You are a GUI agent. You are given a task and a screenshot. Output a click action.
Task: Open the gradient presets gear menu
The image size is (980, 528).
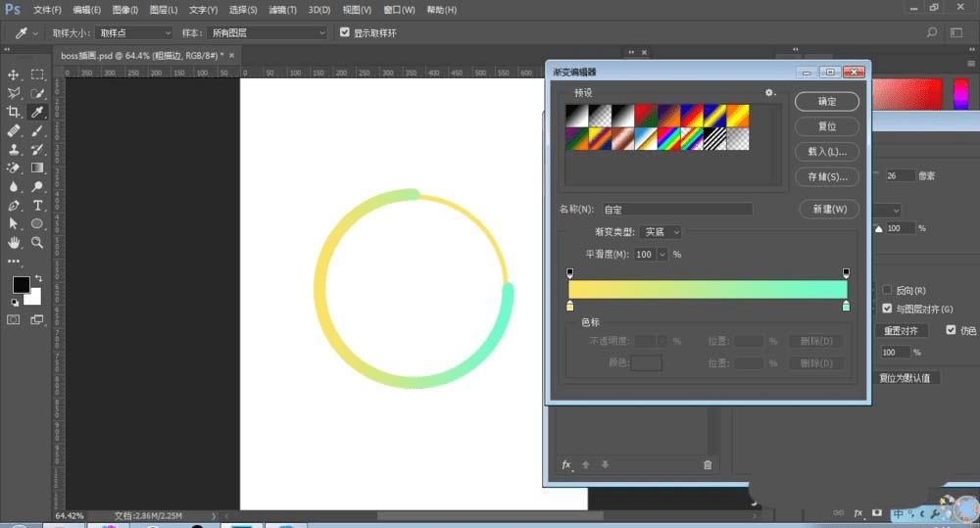770,93
